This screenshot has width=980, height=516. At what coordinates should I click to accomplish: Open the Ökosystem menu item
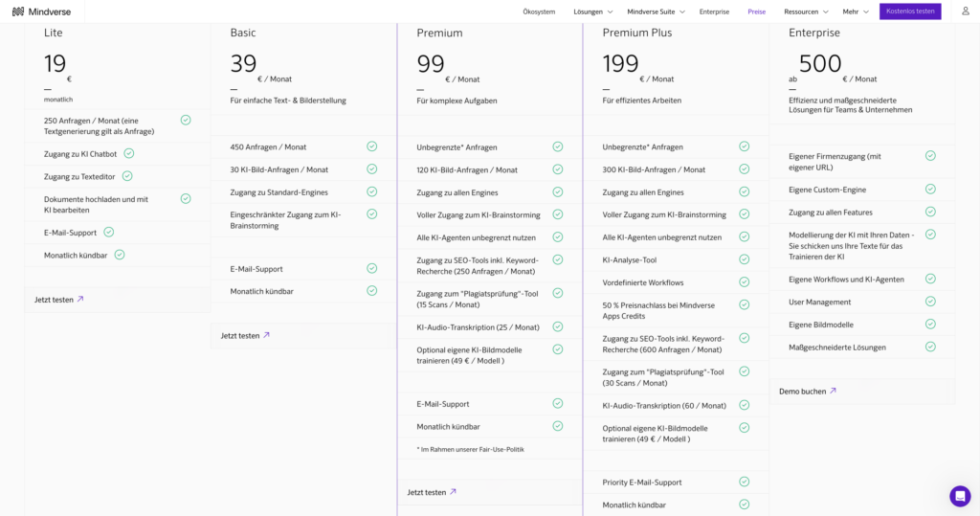click(539, 11)
